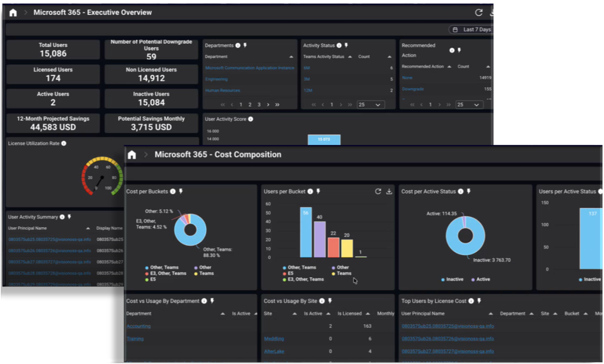Toggle Other, Teams legend in Cost per Buckets

click(x=162, y=267)
